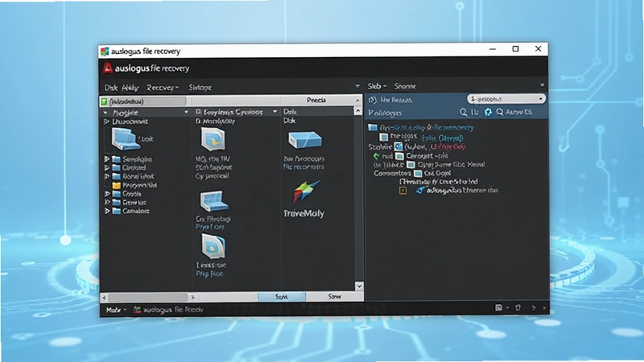Open the blue link under the bottom disk icon

[209, 274]
